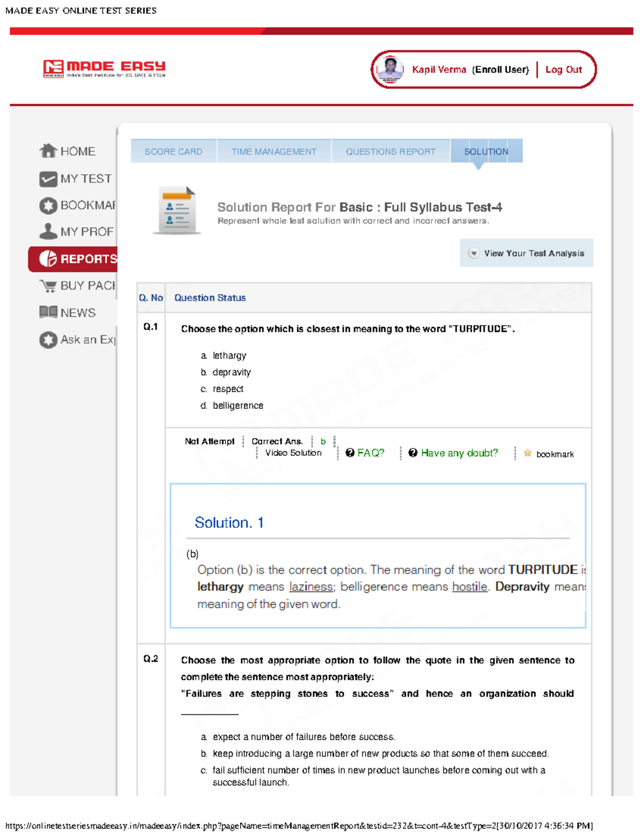Image resolution: width=644 pixels, height=834 pixels.
Task: Select the SOLUTION tab
Action: [x=486, y=151]
